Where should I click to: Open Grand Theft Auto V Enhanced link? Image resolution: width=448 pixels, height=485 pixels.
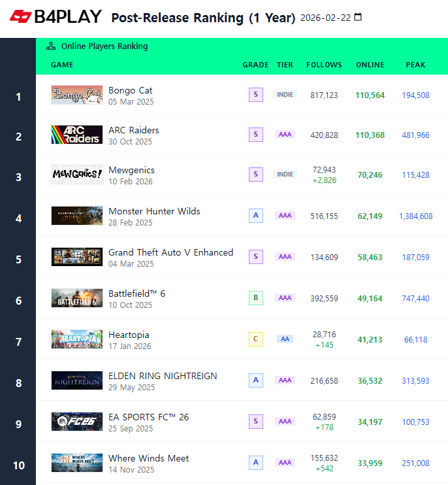pos(170,252)
